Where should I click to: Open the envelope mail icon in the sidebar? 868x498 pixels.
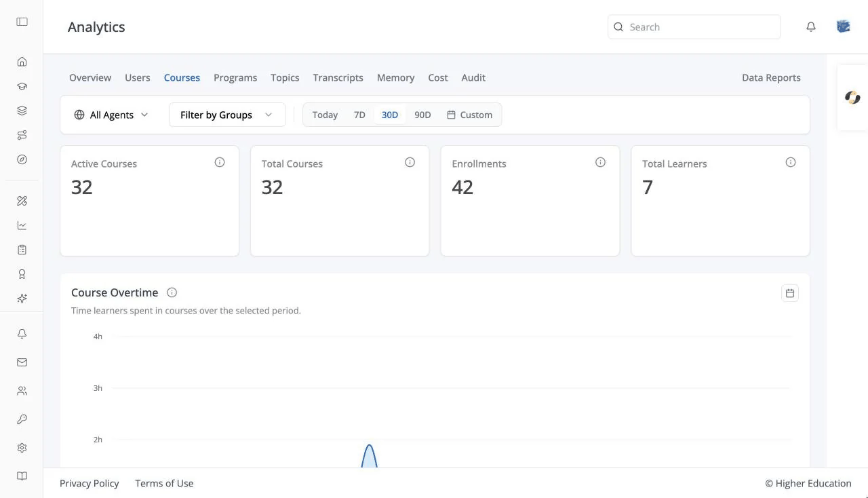[22, 362]
